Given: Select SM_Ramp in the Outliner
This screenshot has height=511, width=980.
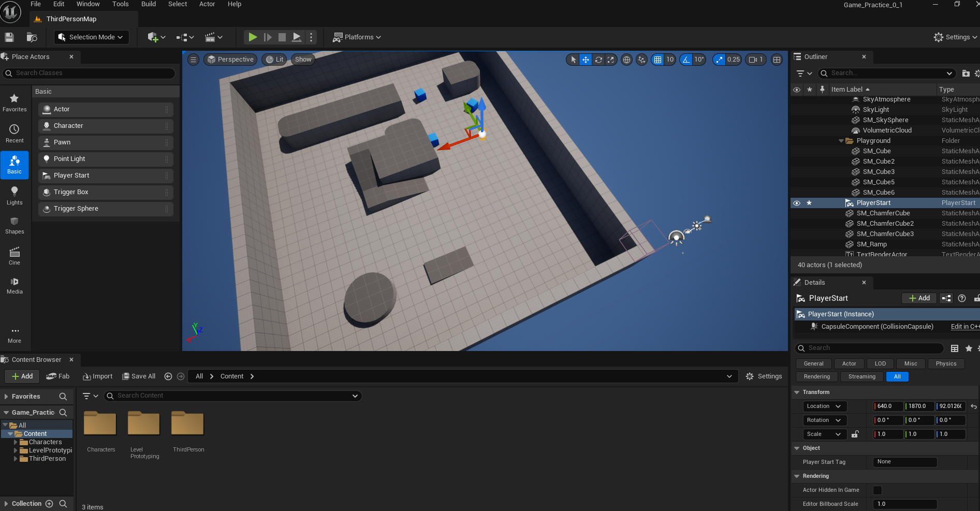Looking at the screenshot, I should point(871,244).
